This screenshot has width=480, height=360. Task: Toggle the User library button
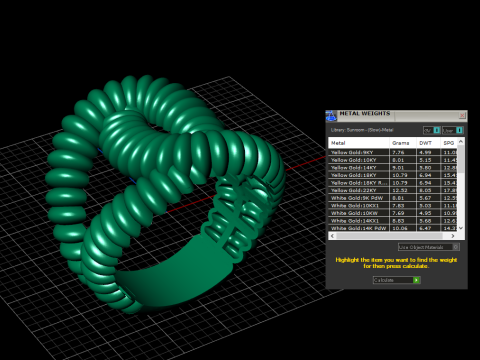pyautogui.click(x=453, y=130)
